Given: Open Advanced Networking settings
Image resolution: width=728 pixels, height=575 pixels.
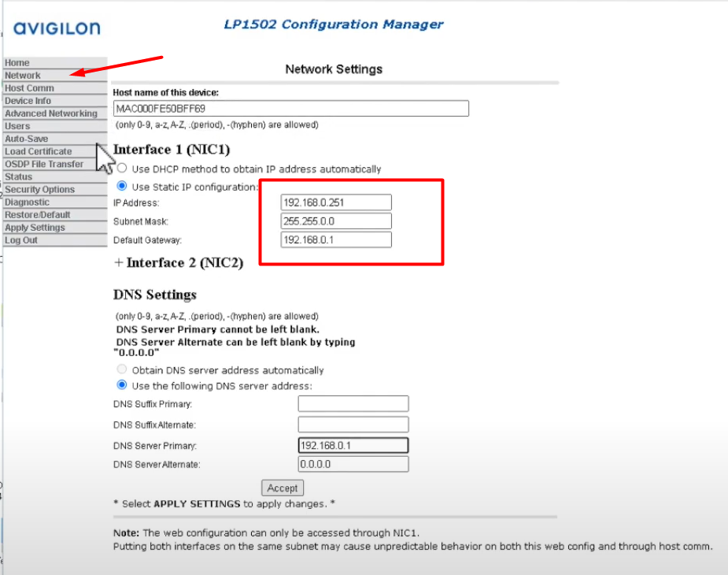Looking at the screenshot, I should click(50, 113).
